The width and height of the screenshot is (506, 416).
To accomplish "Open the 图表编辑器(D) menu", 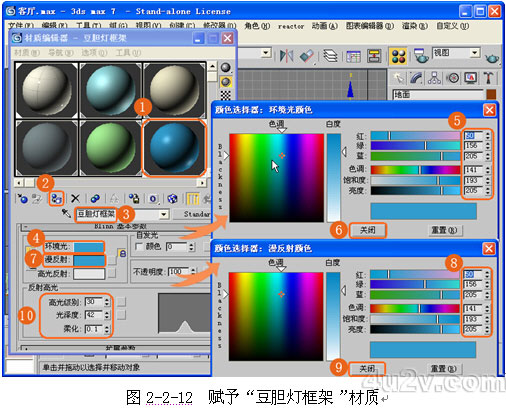I will click(x=370, y=26).
